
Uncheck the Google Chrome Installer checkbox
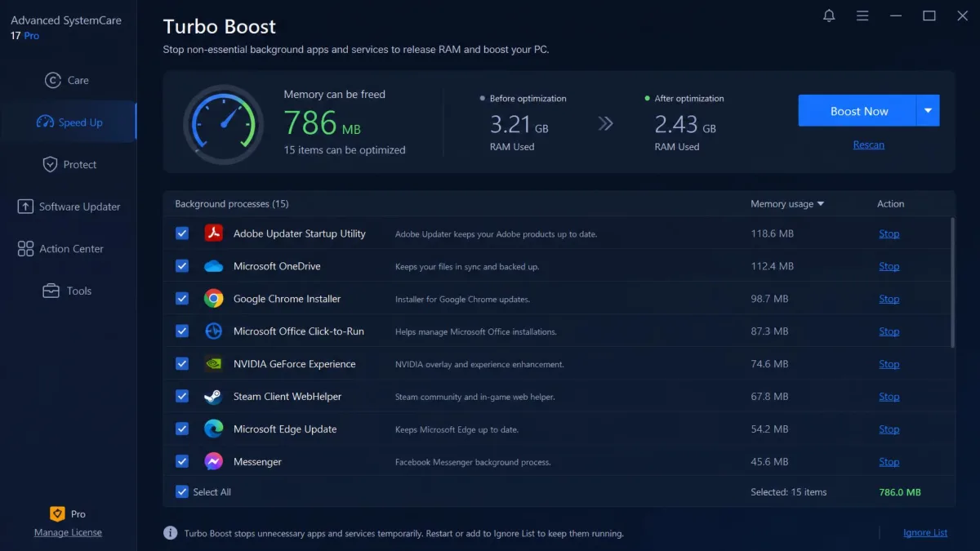click(182, 299)
